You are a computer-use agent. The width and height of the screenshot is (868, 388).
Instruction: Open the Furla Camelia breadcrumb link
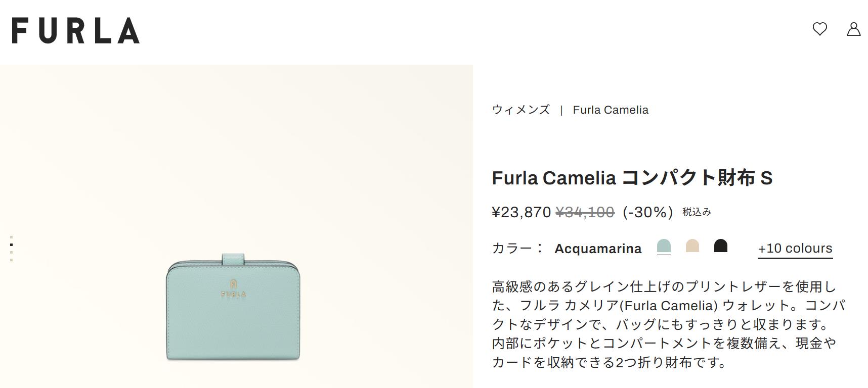(610, 110)
